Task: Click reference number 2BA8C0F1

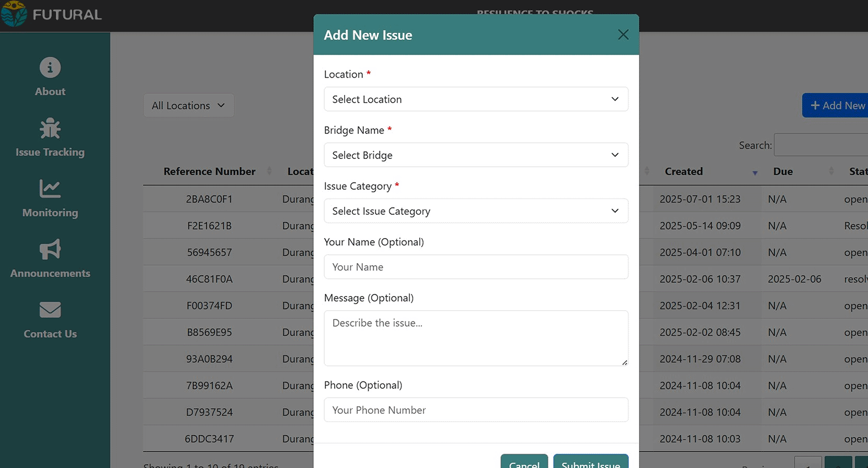Action: click(209, 199)
